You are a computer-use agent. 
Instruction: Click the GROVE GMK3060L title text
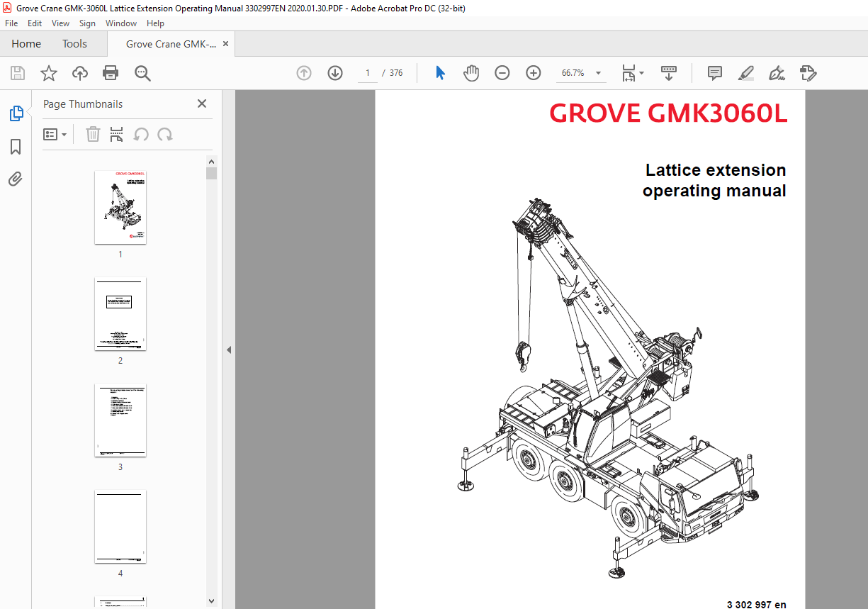(668, 113)
